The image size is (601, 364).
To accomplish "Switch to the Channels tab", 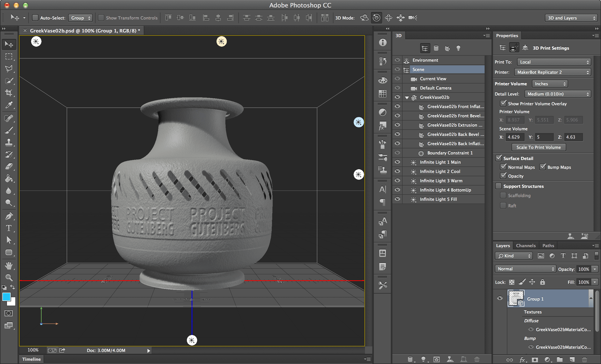I will [x=526, y=245].
